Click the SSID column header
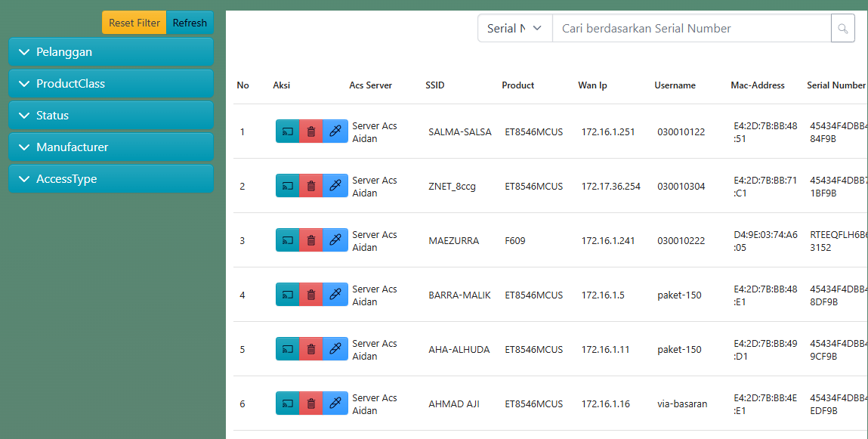868x439 pixels. [x=435, y=85]
